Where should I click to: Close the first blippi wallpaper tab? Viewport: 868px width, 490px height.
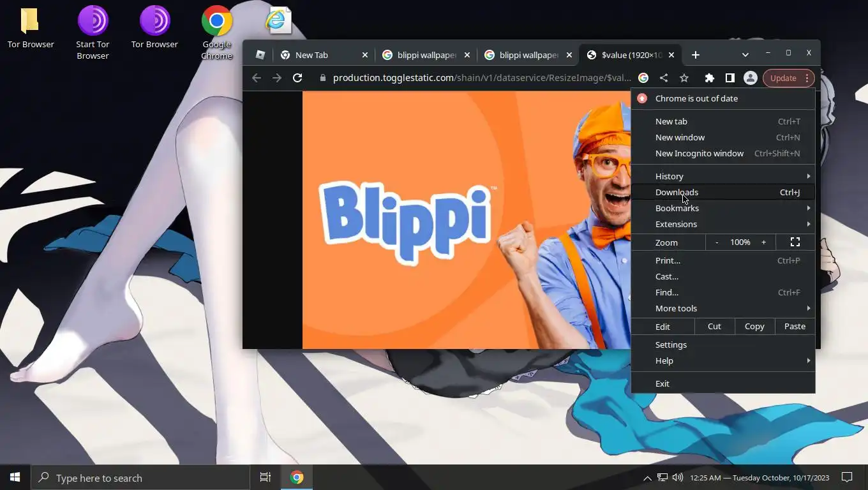467,55
